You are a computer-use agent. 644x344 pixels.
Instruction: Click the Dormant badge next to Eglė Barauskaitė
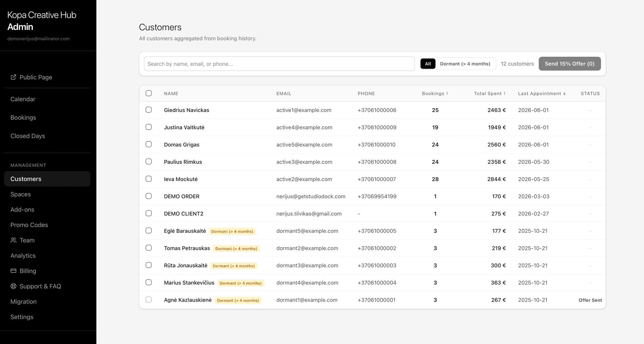coord(232,231)
